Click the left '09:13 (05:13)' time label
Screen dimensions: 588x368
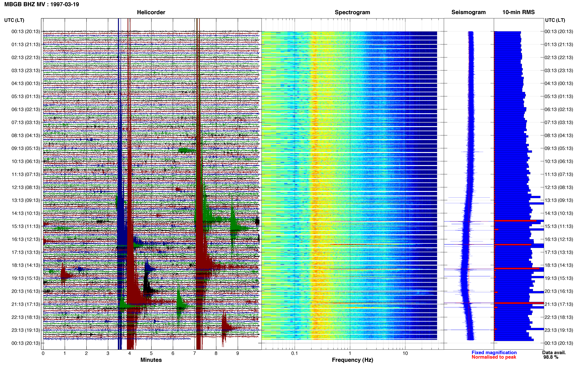tap(26, 148)
